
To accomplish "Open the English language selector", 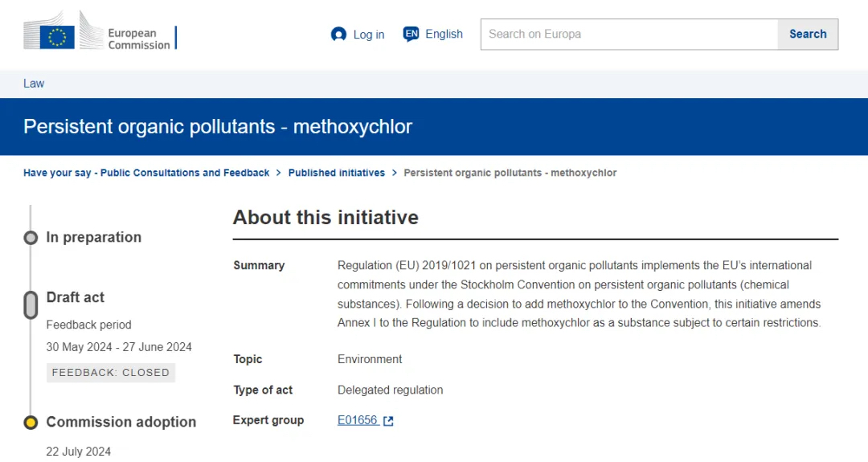I will point(444,34).
